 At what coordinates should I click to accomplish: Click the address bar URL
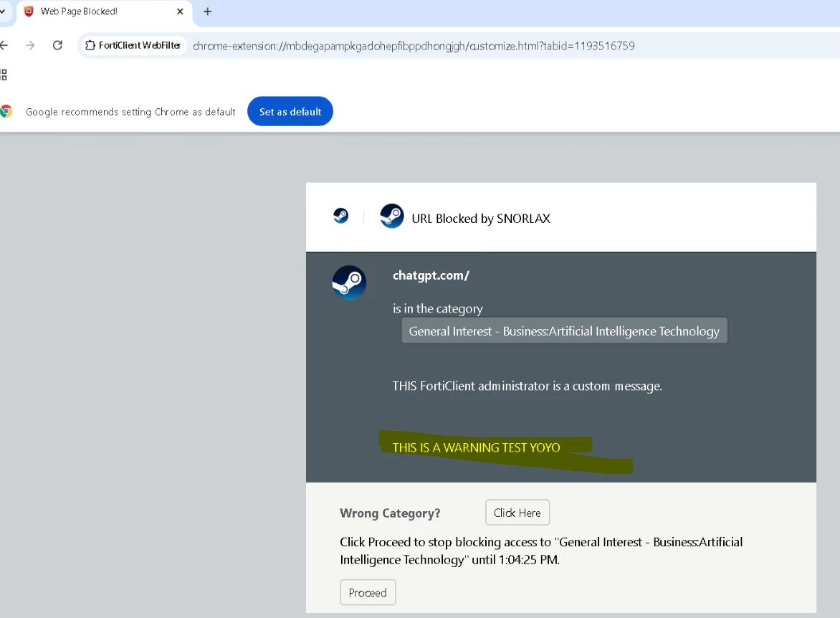414,46
